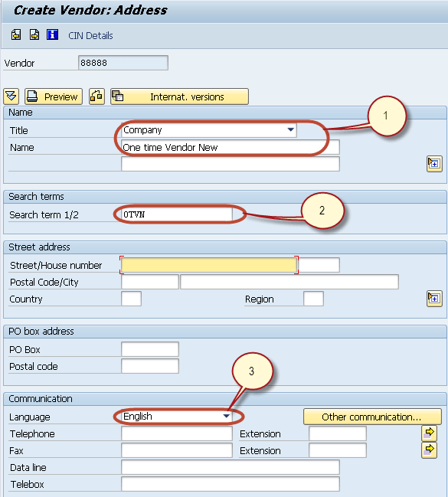The height and width of the screenshot is (497, 448).
Task: Click the collapse address details icon
Action: point(11,96)
